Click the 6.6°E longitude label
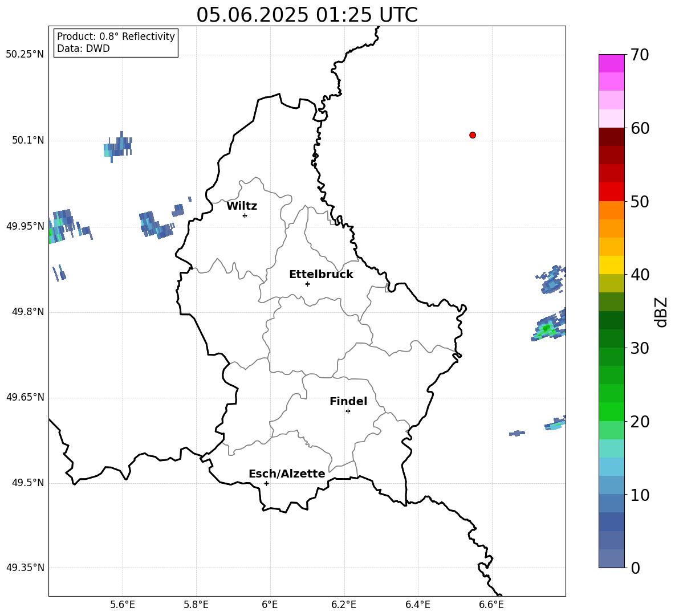This screenshot has width=675, height=616. pyautogui.click(x=491, y=605)
